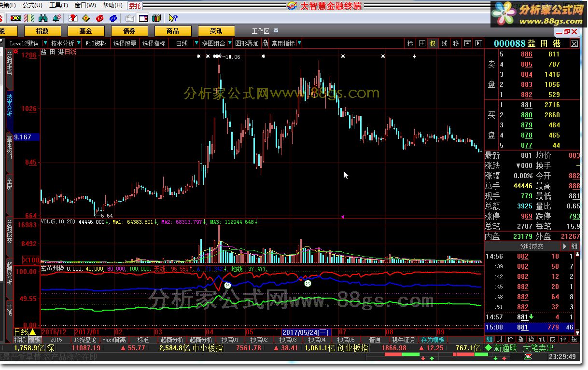Click the traffic-light signal toolbar icon
This screenshot has height=370, width=588.
15,18
